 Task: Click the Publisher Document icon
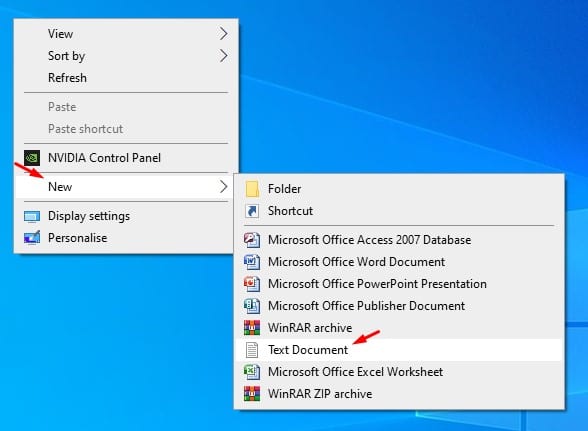point(252,306)
